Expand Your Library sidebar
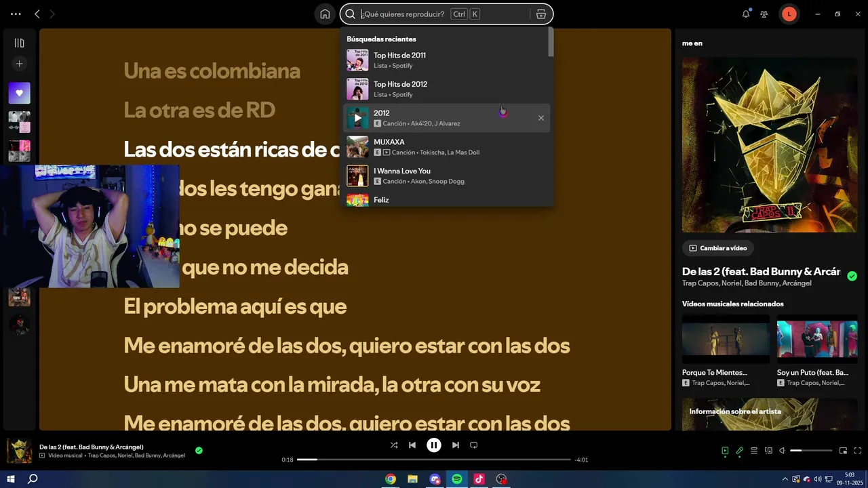 click(x=19, y=43)
